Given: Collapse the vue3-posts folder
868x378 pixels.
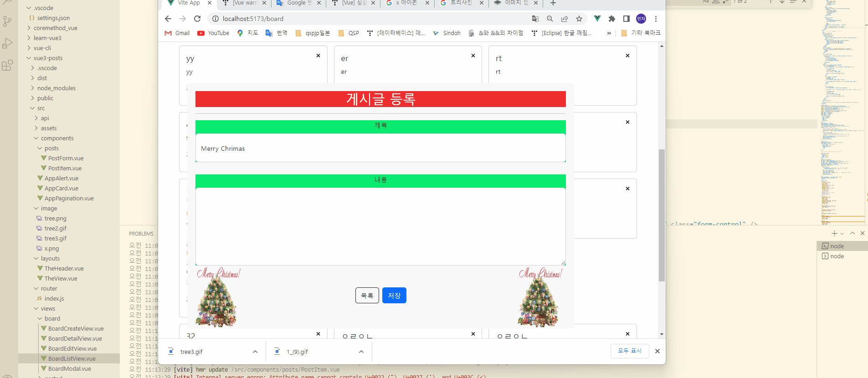Looking at the screenshot, I should click(48, 58).
